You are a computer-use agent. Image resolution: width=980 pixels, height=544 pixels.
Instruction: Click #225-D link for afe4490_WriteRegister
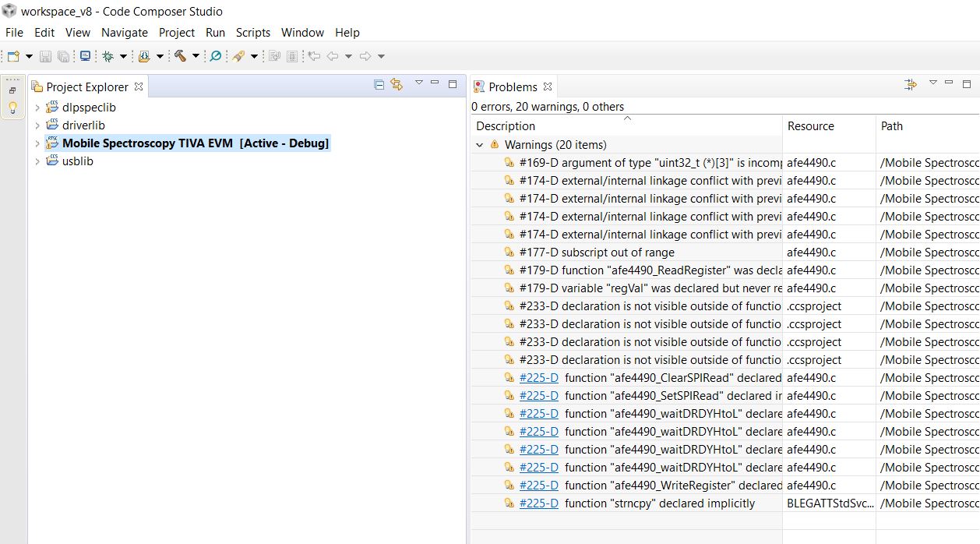539,486
